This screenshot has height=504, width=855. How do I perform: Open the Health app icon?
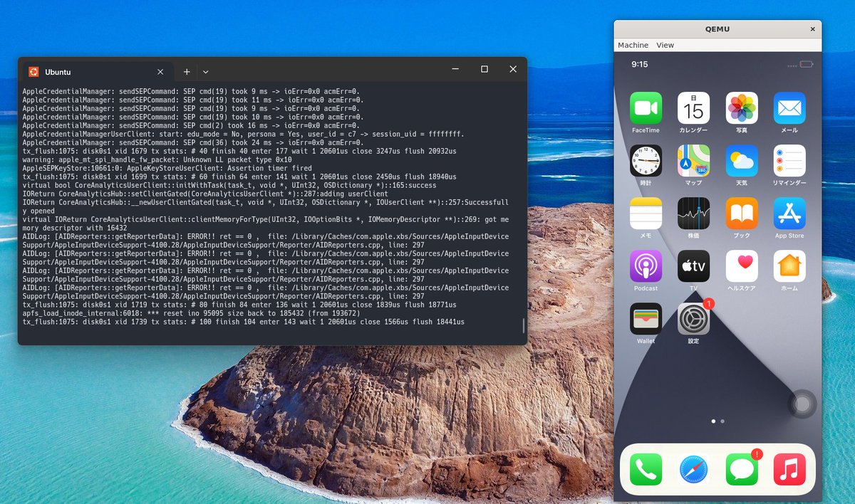pyautogui.click(x=742, y=266)
